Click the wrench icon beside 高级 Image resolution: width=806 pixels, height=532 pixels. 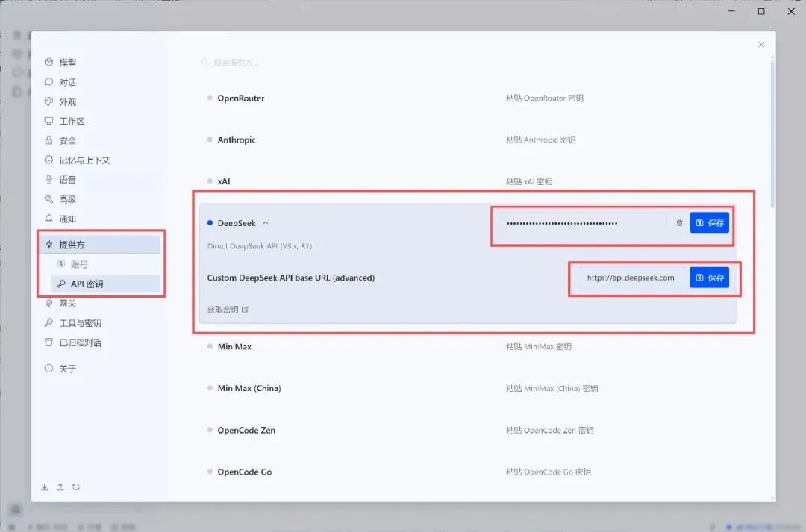point(49,199)
